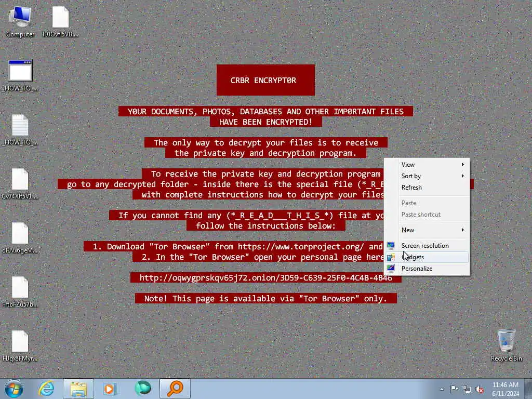This screenshot has height=399, width=532.
Task: Click the orange magnifier taskbar icon
Action: tap(175, 389)
